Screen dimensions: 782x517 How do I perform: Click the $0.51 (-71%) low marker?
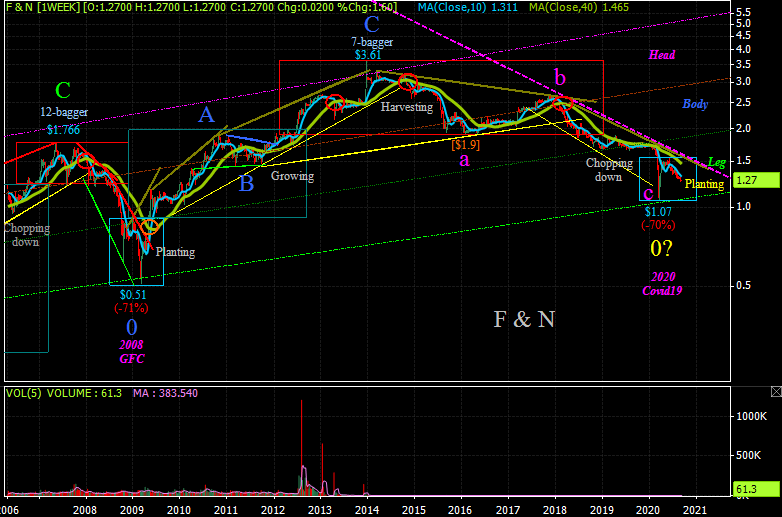pos(133,301)
